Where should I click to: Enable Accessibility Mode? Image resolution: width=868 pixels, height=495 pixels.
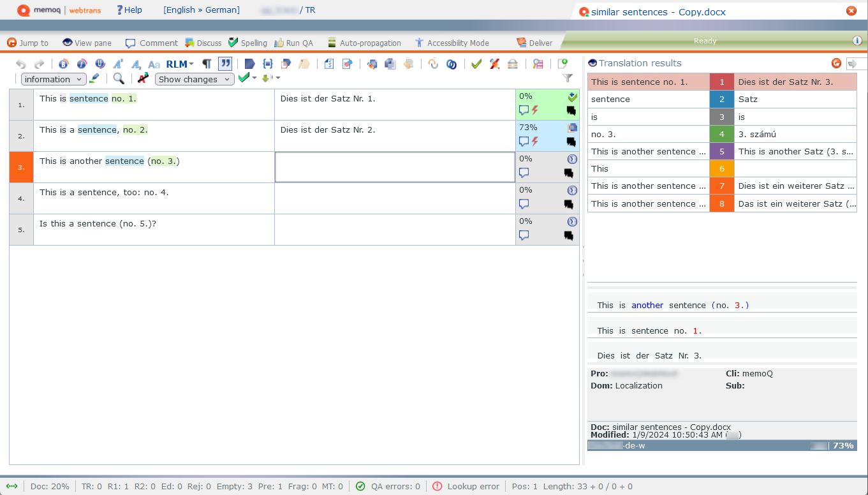[x=452, y=43]
